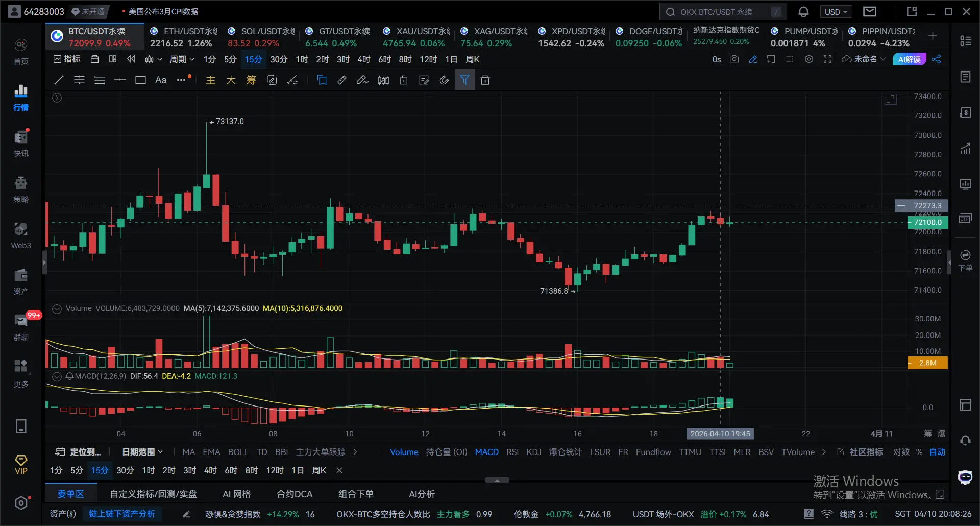Image resolution: width=980 pixels, height=526 pixels.
Task: Expand the 周期 period dropdown
Action: click(x=182, y=59)
